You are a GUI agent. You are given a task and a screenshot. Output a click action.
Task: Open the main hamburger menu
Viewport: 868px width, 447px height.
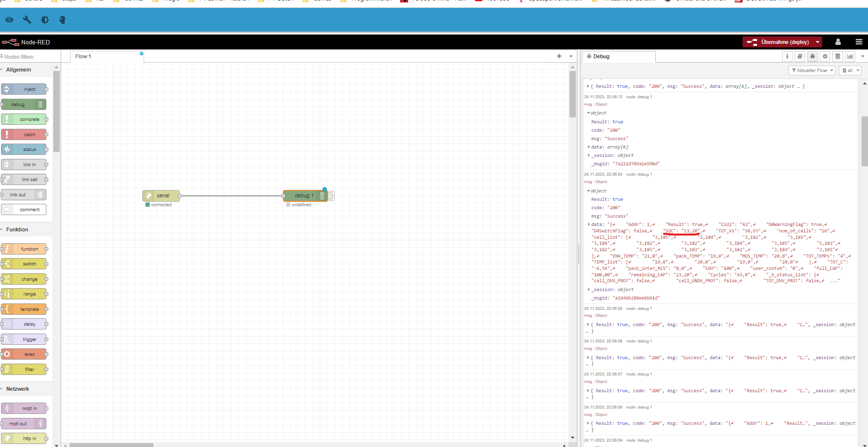[x=859, y=42]
